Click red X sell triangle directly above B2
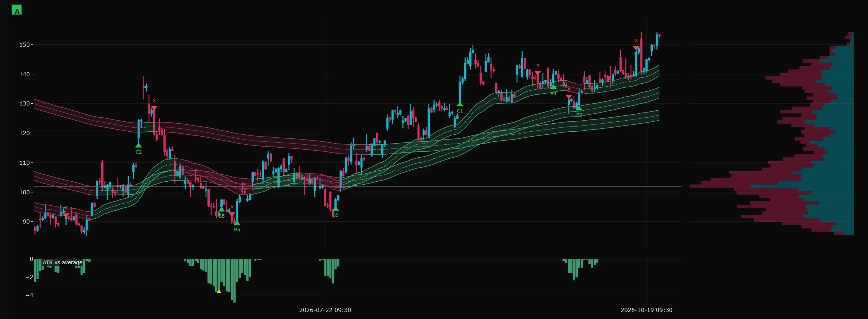868x319 pixels. [569, 97]
